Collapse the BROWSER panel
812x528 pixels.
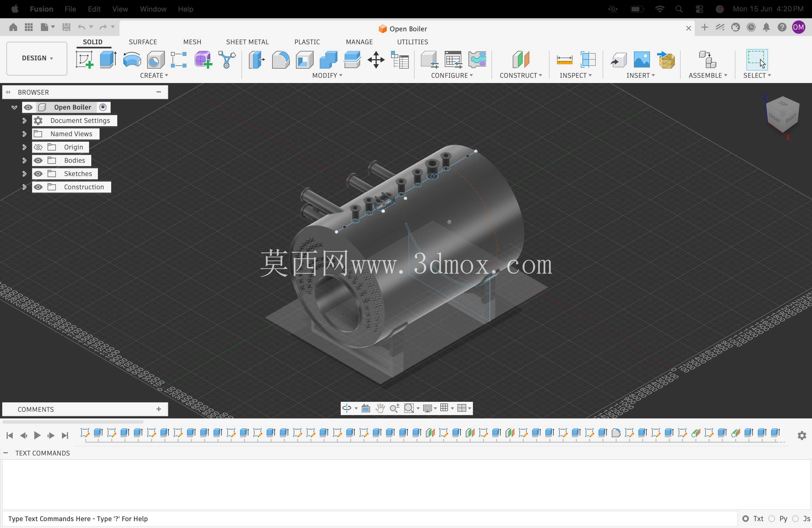click(x=8, y=92)
